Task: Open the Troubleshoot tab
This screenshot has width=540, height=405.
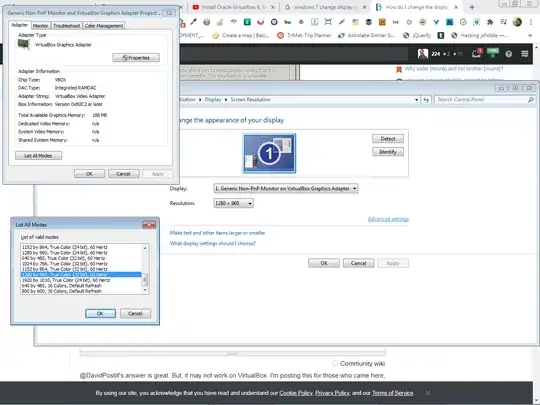Action: pos(66,25)
